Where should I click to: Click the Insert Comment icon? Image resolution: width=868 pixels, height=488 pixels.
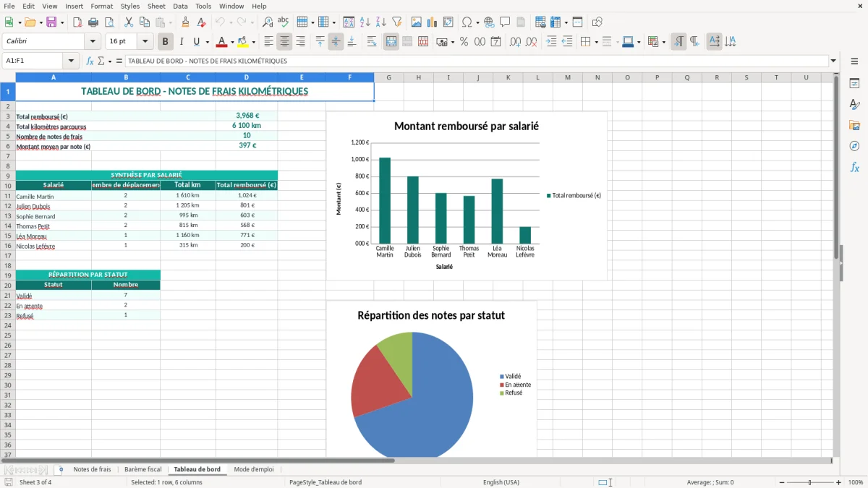(506, 22)
